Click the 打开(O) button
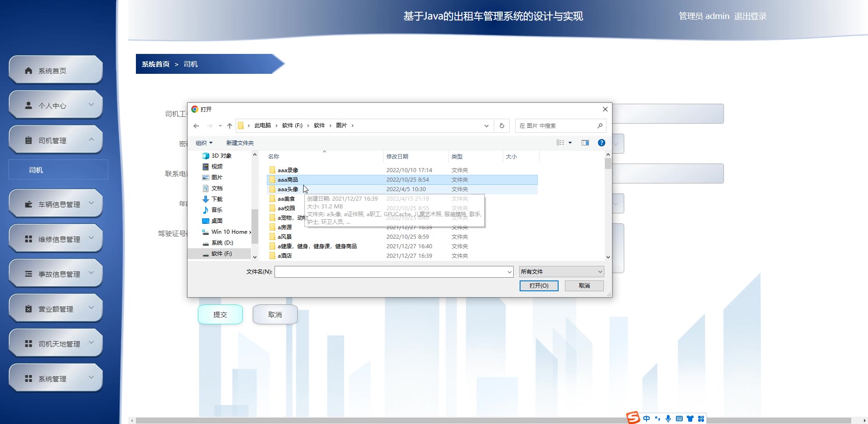Viewport: 868px width, 424px height. [539, 286]
